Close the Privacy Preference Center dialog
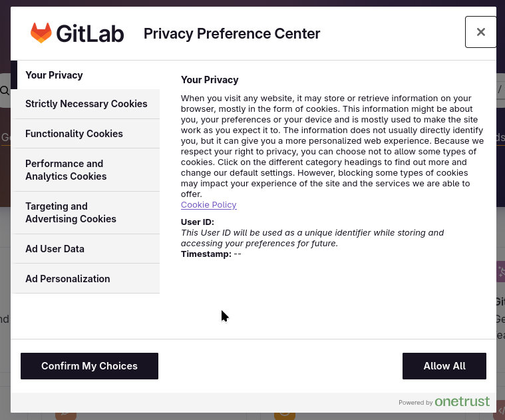The image size is (505, 420). point(480,32)
